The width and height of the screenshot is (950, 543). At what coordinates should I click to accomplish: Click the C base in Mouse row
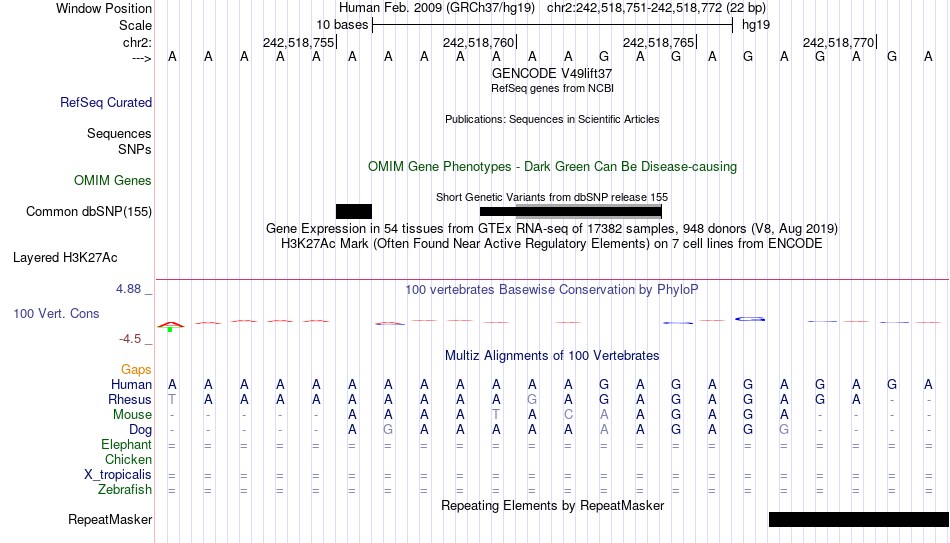pyautogui.click(x=568, y=415)
